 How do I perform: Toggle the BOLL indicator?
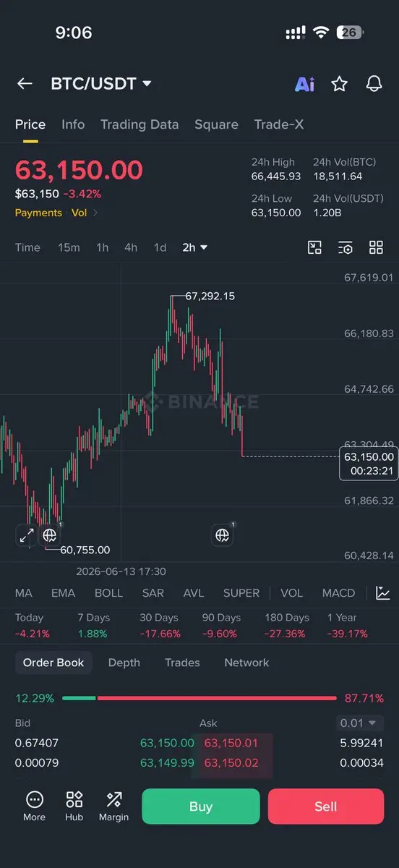click(x=108, y=593)
